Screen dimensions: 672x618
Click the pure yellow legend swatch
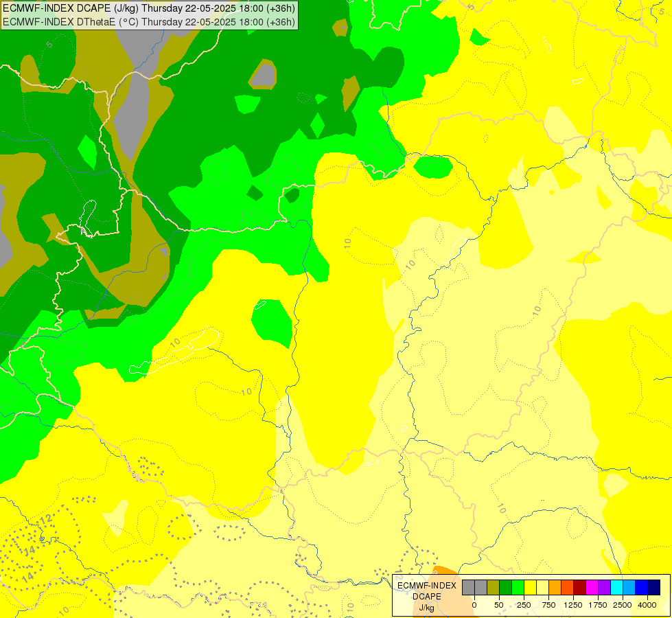coord(530,588)
